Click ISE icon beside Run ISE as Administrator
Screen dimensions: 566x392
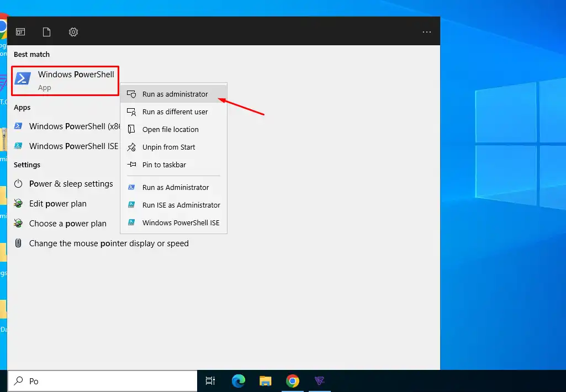[131, 205]
